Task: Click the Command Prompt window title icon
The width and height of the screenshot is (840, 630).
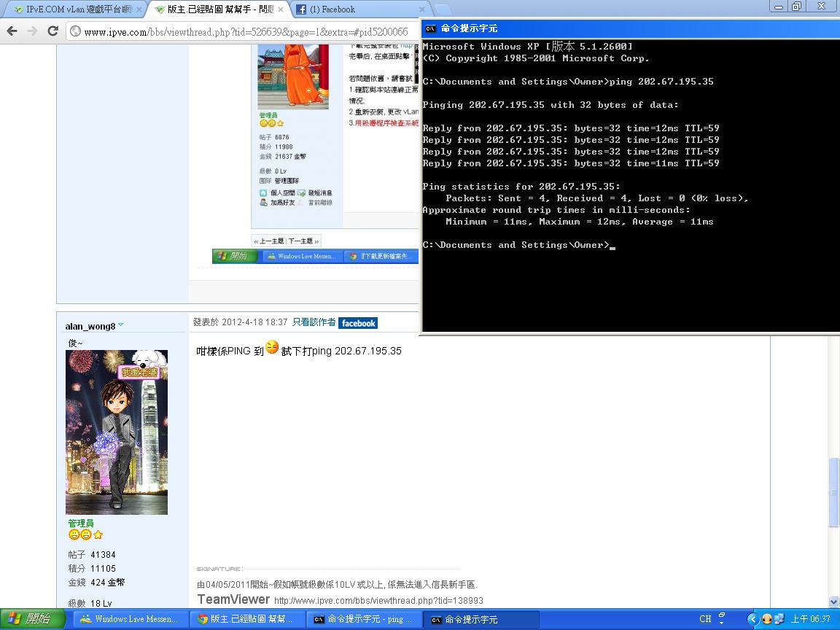Action: (431, 28)
